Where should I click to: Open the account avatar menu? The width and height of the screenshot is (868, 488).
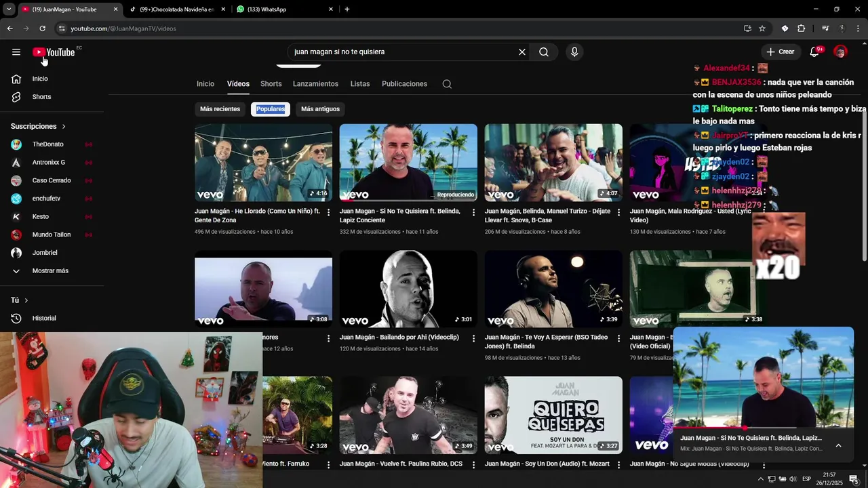840,52
